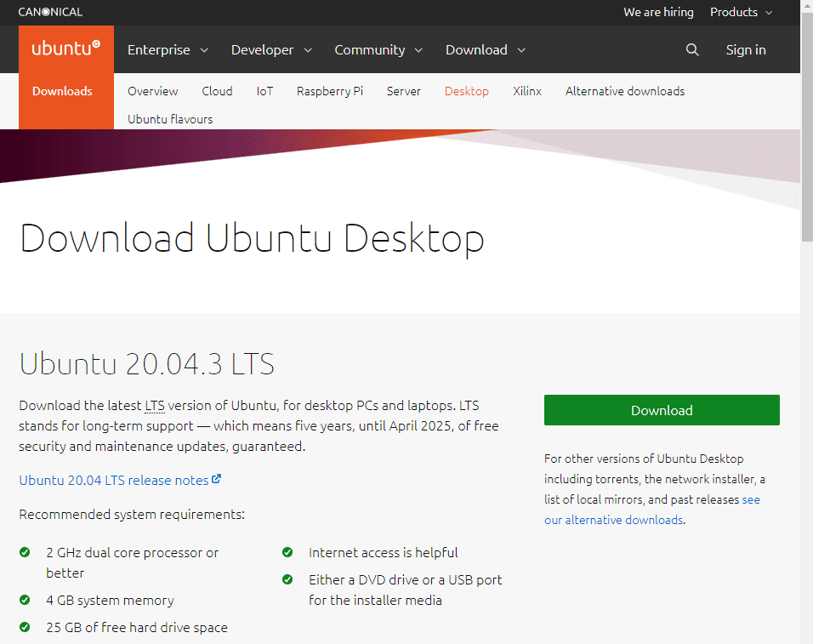Expand the Developer menu chevron

[x=308, y=50]
